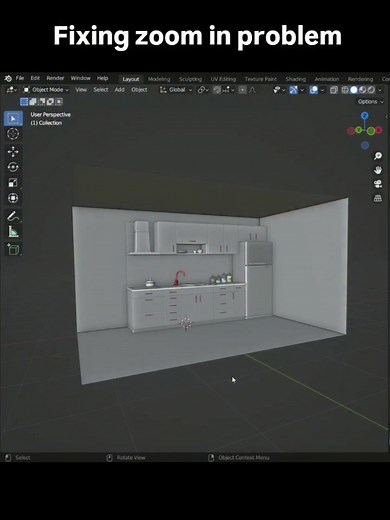Switch to the Texture Paint workspace tab
390x520 pixels.
261,79
